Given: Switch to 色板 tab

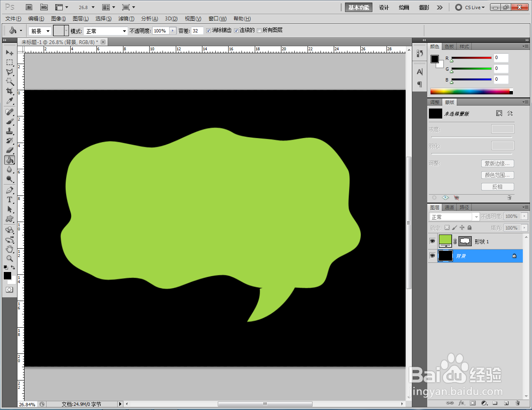Looking at the screenshot, I should pos(449,47).
